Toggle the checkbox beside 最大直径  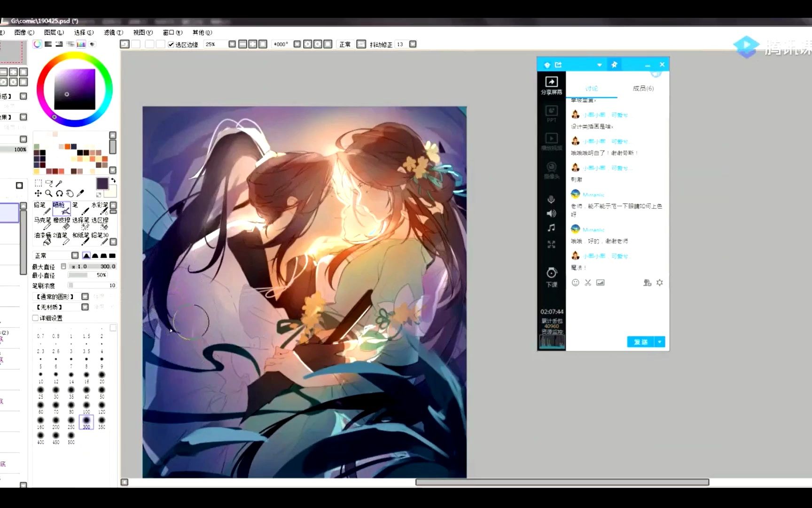tap(63, 266)
